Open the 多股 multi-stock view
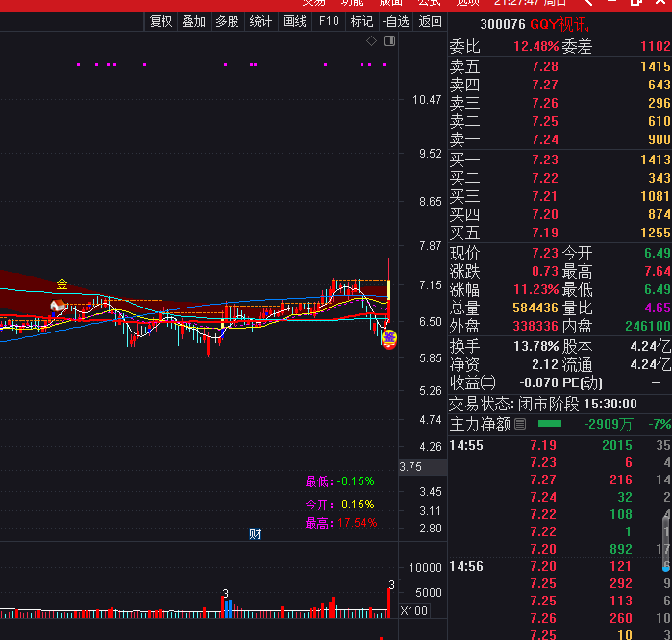672x640 pixels. 227,21
